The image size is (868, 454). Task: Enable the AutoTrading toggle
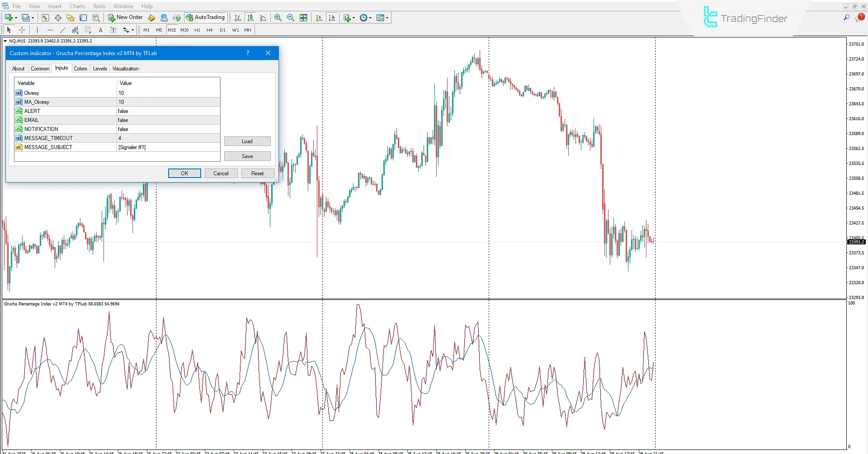tap(206, 17)
